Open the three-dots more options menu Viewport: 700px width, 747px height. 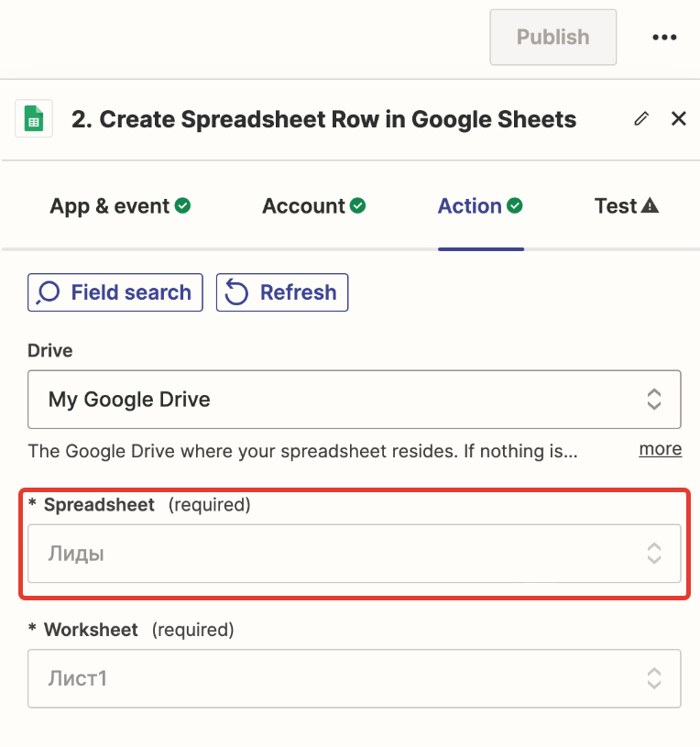pyautogui.click(x=664, y=38)
